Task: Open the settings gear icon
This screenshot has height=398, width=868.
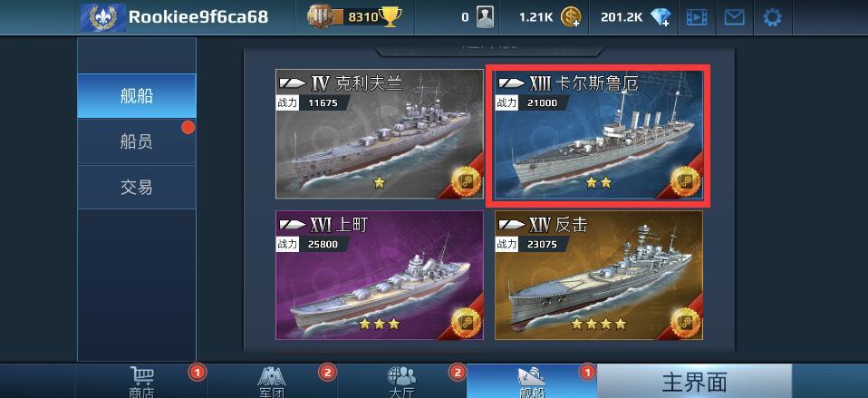Action: (772, 18)
